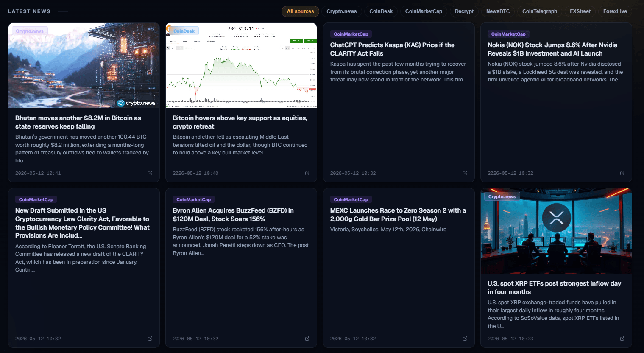Open external link icon on Nokia stock card
The width and height of the screenshot is (644, 353).
(622, 173)
